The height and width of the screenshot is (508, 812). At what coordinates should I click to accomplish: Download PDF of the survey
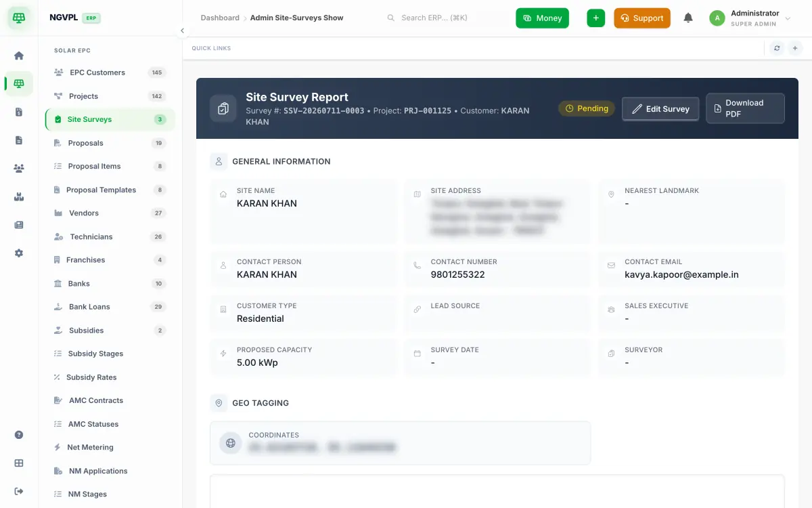[x=745, y=108]
